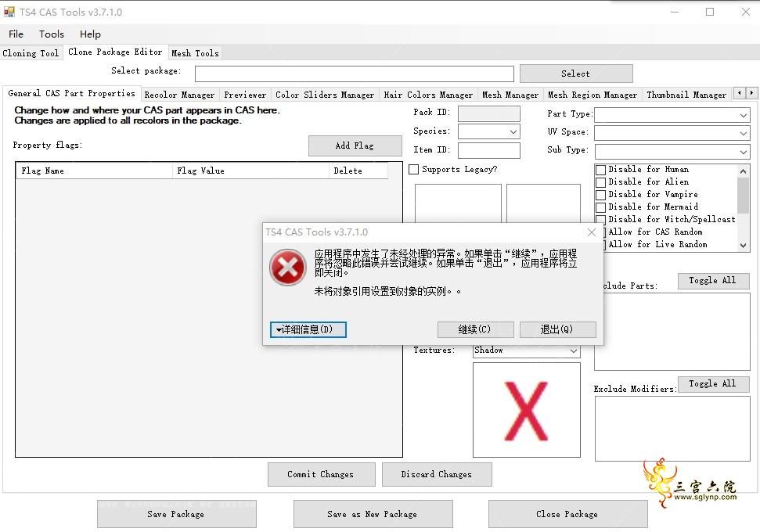760x532 pixels.
Task: Enable Disable for Human checkbox
Action: (x=600, y=170)
